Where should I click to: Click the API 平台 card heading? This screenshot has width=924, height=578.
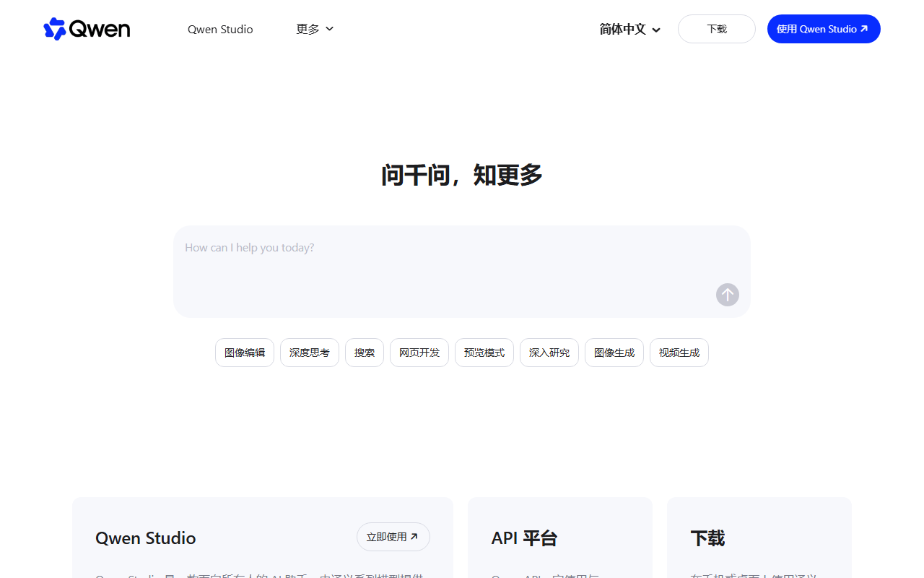[x=524, y=538]
